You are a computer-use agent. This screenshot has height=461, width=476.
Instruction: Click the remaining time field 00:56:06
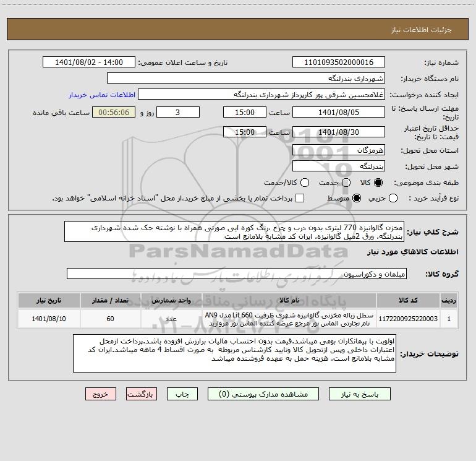(114, 112)
